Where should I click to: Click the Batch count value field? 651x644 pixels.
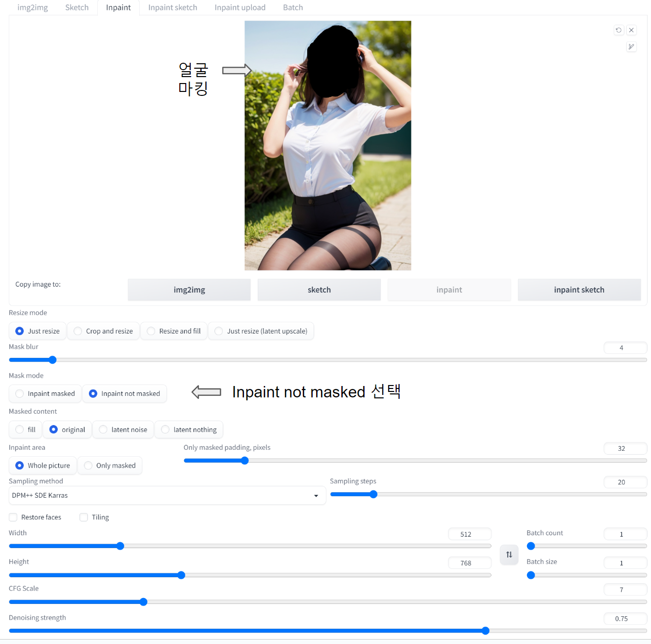(x=625, y=534)
